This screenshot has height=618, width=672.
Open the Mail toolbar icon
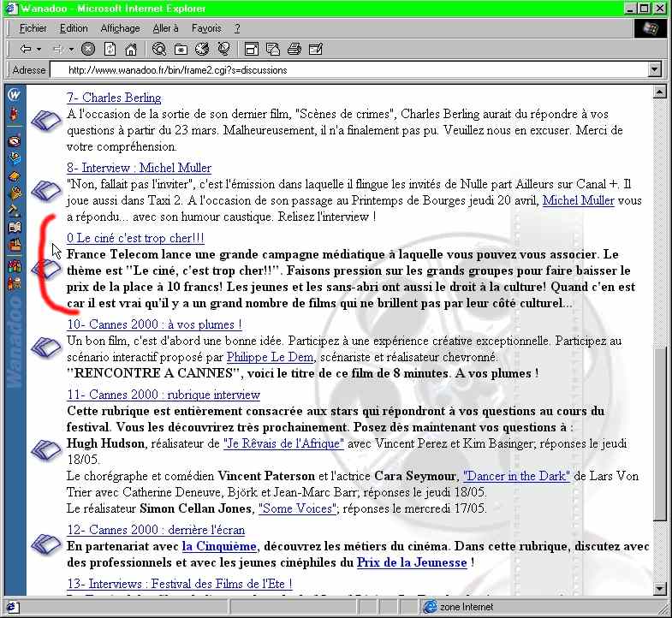pos(273,50)
